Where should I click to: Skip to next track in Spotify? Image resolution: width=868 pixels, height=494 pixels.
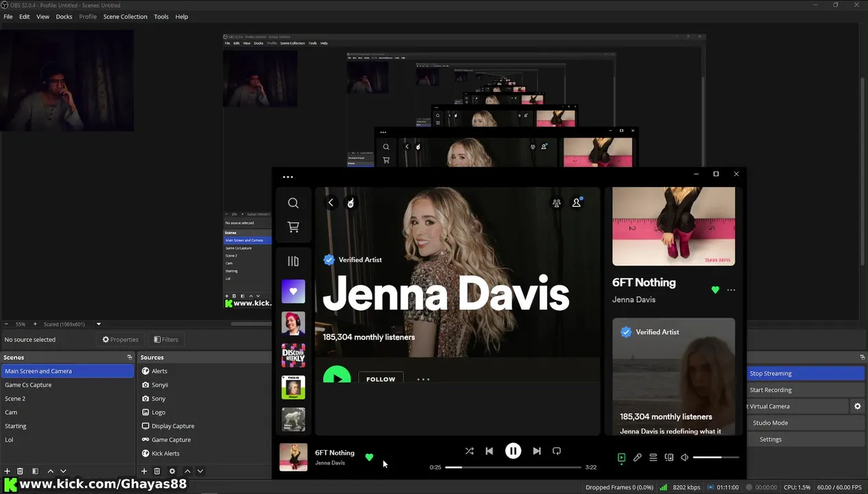tap(537, 451)
